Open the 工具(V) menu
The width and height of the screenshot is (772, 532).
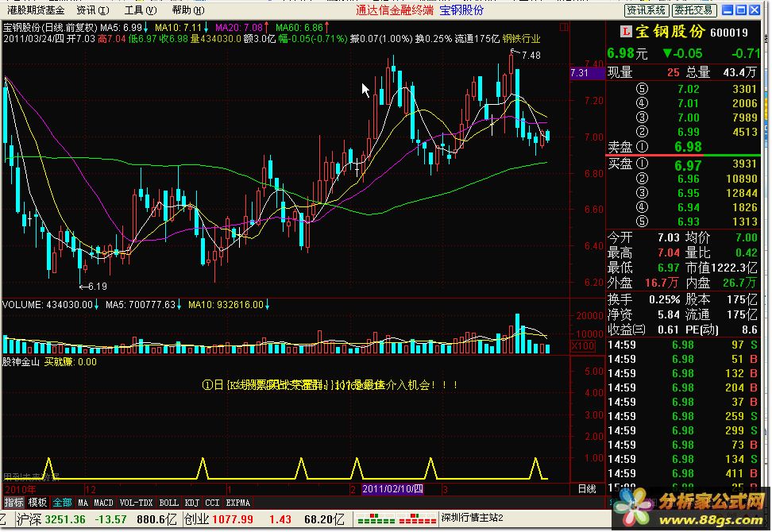(x=141, y=10)
